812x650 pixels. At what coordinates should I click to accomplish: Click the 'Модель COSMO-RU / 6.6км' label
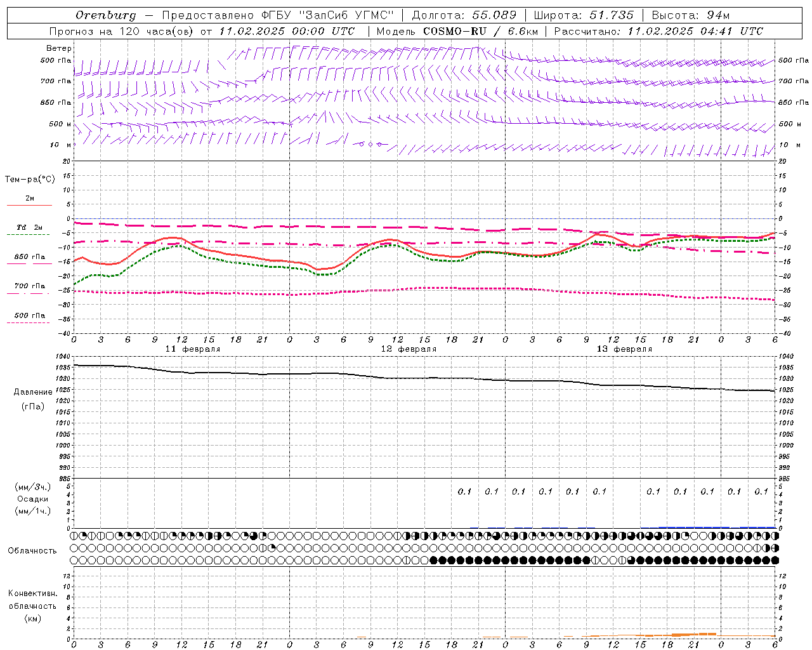(457, 31)
